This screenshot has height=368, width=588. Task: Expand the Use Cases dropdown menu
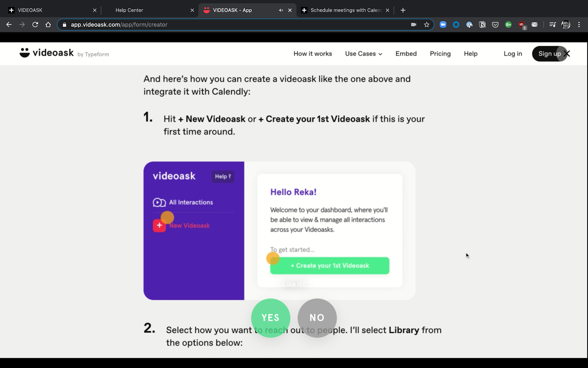point(364,54)
